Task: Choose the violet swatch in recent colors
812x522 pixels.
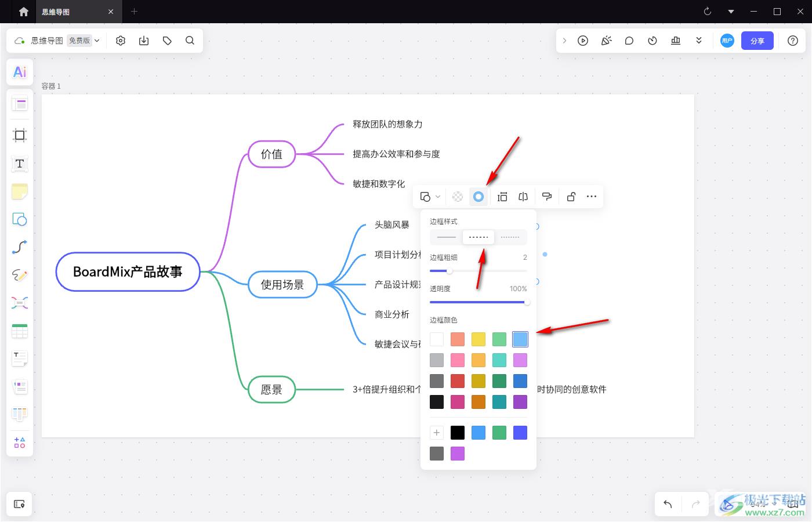Action: tap(458, 454)
